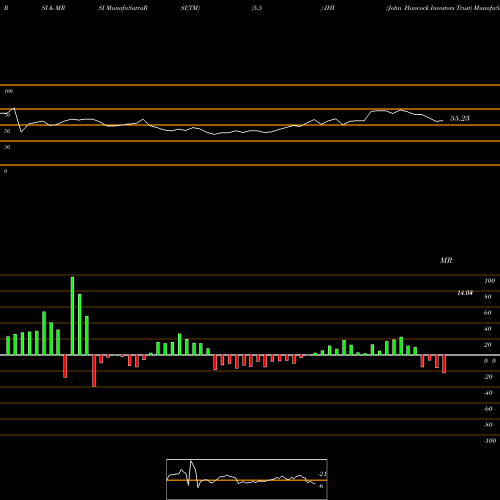
Task: Click the SI MunafaSutraR header text
Action: pos(123,8)
